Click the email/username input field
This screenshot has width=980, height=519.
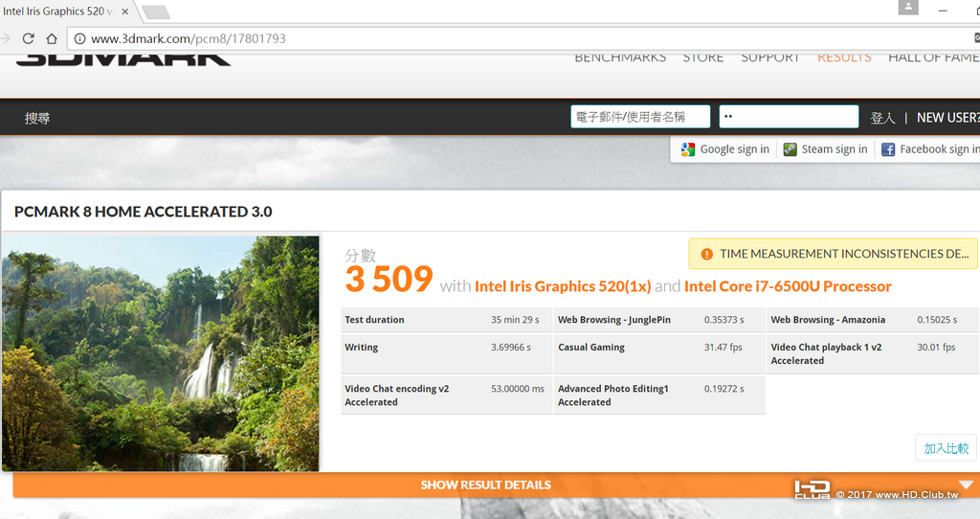tap(640, 117)
